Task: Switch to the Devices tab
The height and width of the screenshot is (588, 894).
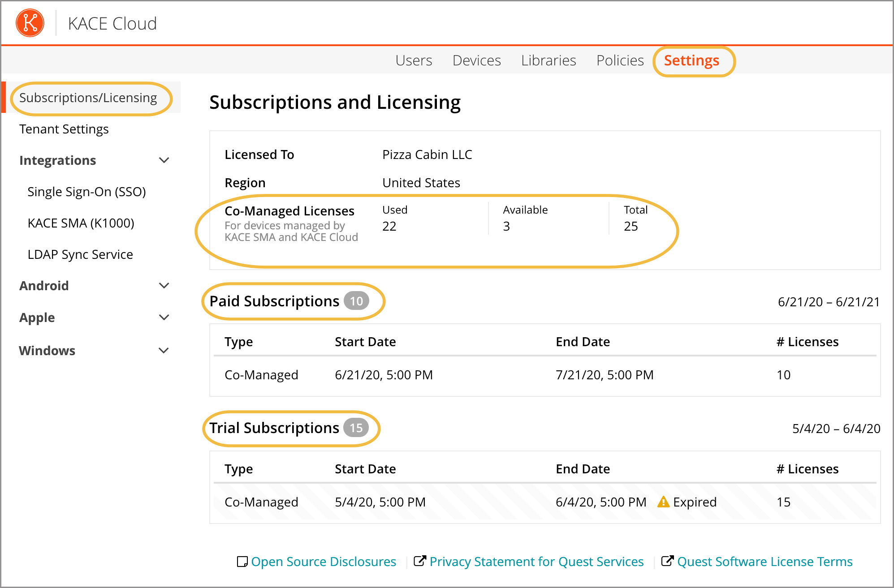Action: coord(476,60)
